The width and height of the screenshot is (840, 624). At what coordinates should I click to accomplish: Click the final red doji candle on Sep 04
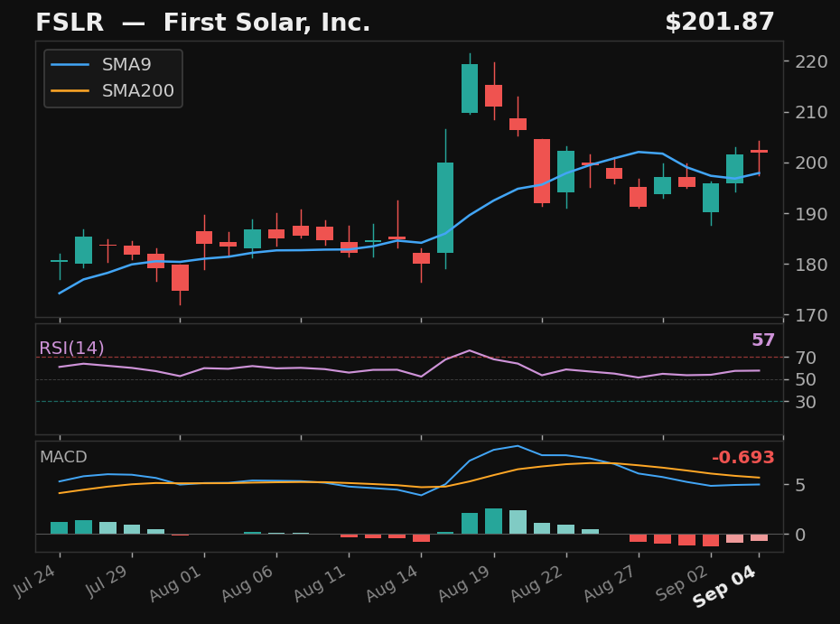759,152
